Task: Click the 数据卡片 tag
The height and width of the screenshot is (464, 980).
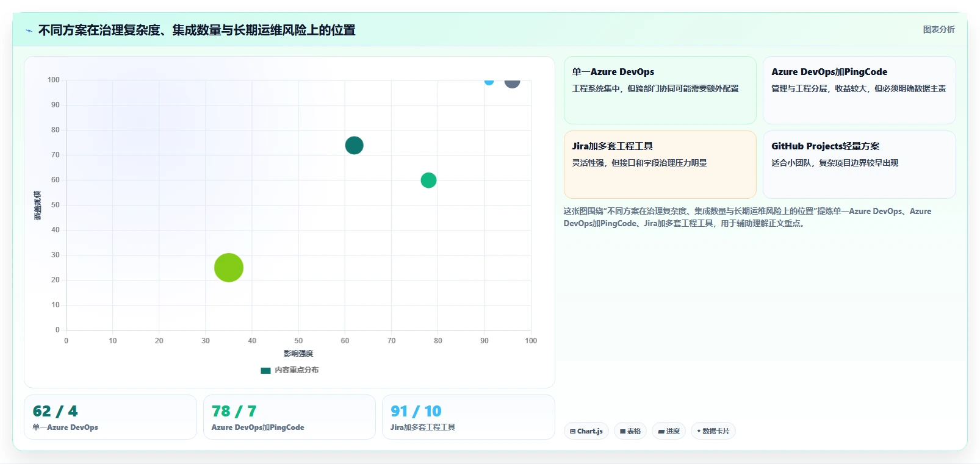Action: 713,431
